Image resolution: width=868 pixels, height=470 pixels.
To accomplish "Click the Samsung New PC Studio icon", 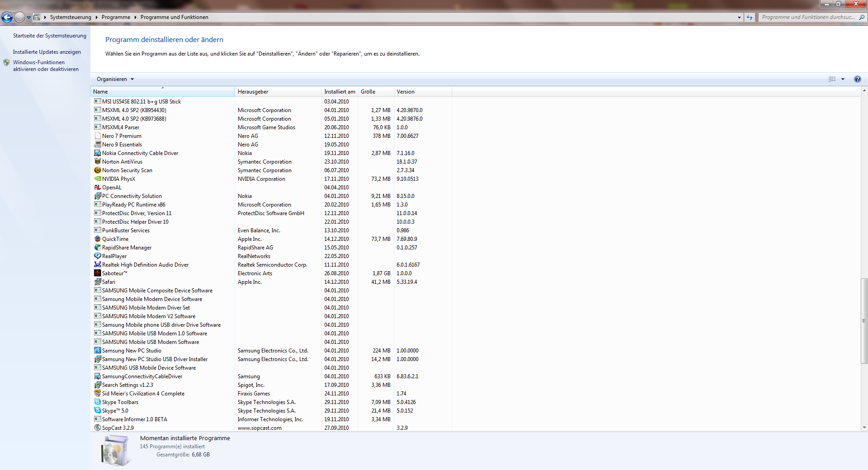I will click(x=97, y=351).
